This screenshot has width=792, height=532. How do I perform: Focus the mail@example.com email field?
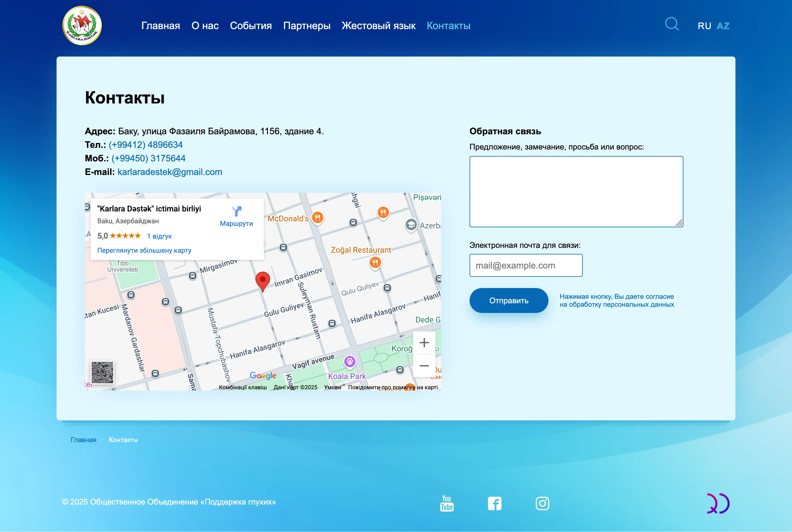(526, 265)
